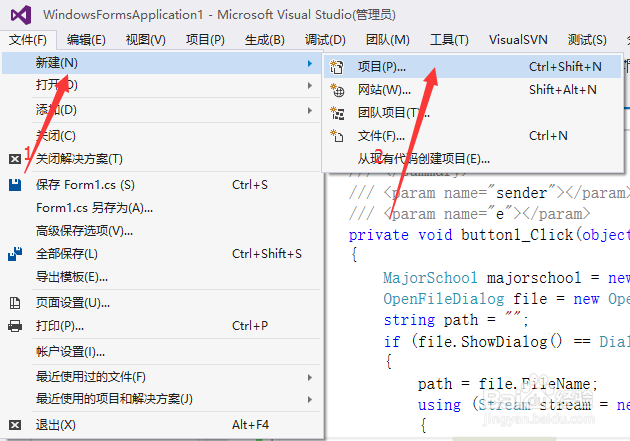Open the 编辑(E) menu
Viewport: 630px width, 441px height.
86,40
